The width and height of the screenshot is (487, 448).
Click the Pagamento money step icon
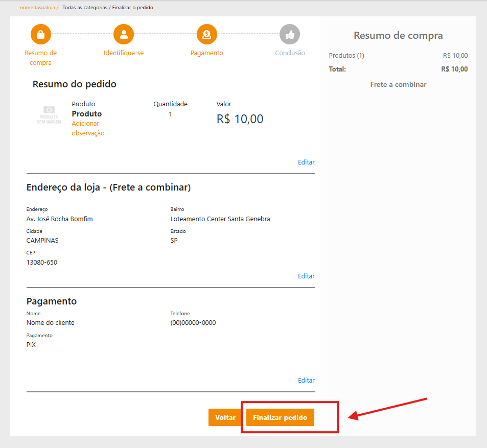pyautogui.click(x=207, y=35)
